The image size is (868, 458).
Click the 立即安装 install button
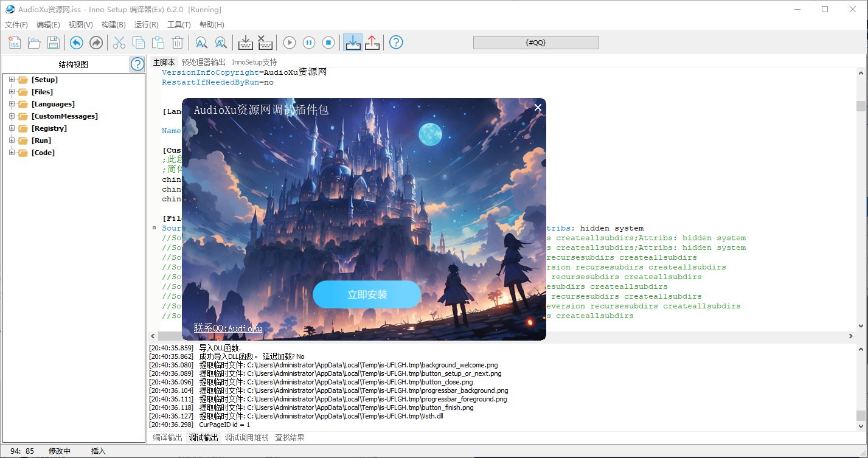367,295
